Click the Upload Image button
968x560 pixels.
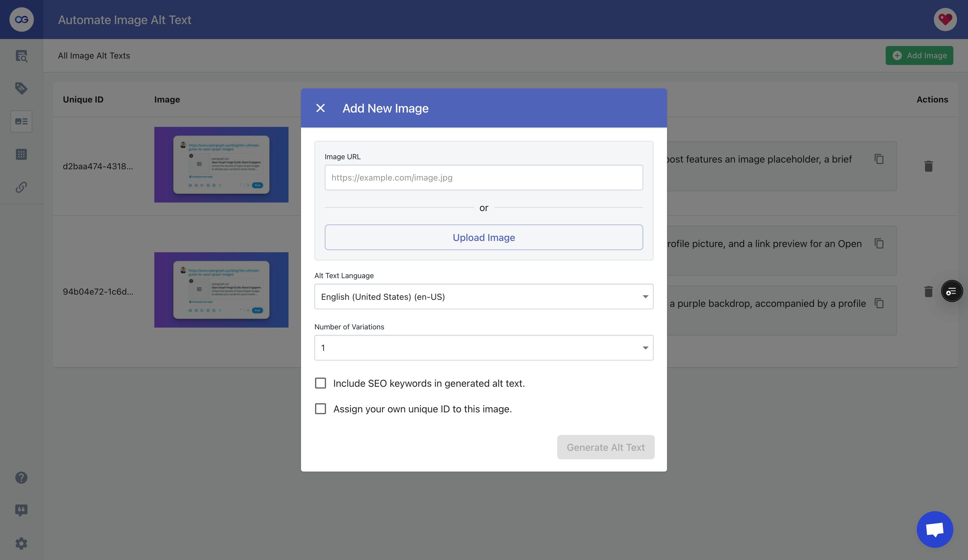[x=484, y=237]
